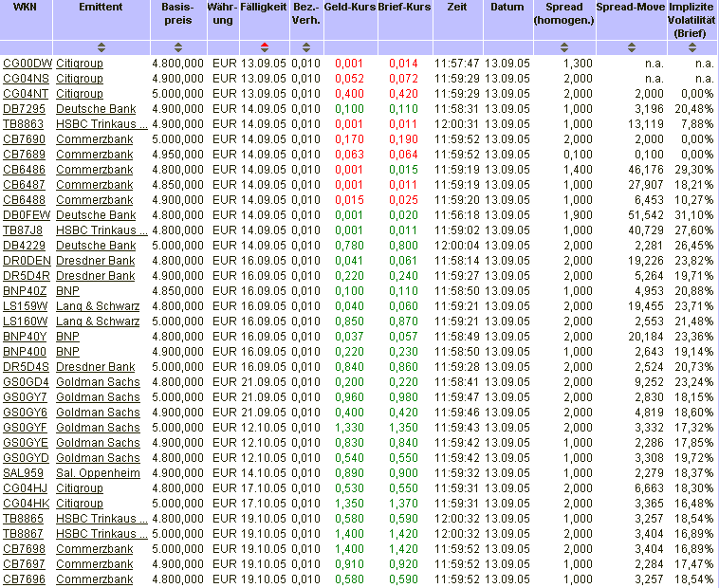
Task: Sort by Bez.-Verh. column arrows
Action: pyautogui.click(x=306, y=47)
